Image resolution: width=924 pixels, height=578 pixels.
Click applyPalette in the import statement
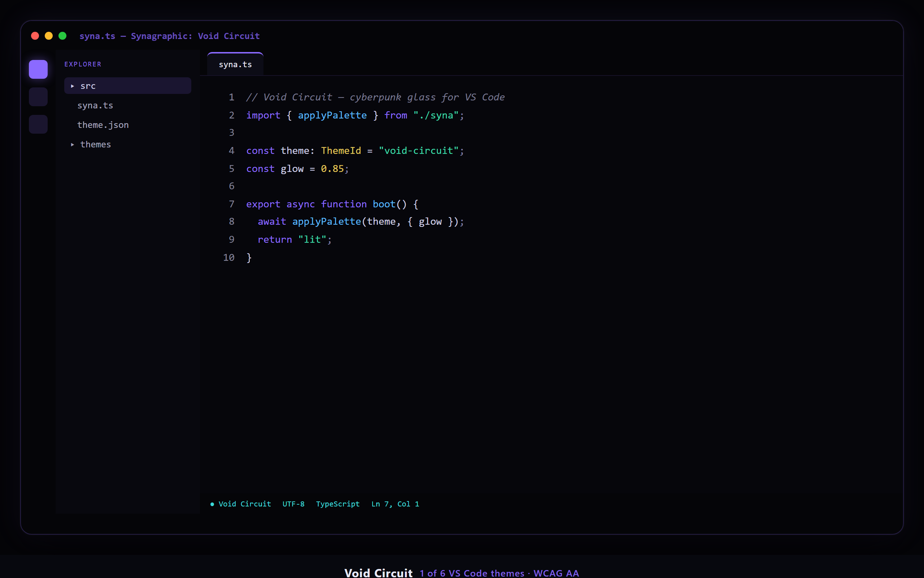coord(332,115)
